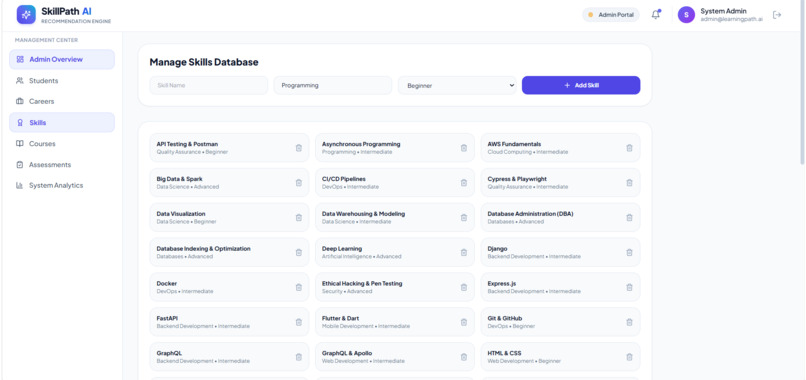
Task: Click the Add Skill button
Action: pos(581,85)
